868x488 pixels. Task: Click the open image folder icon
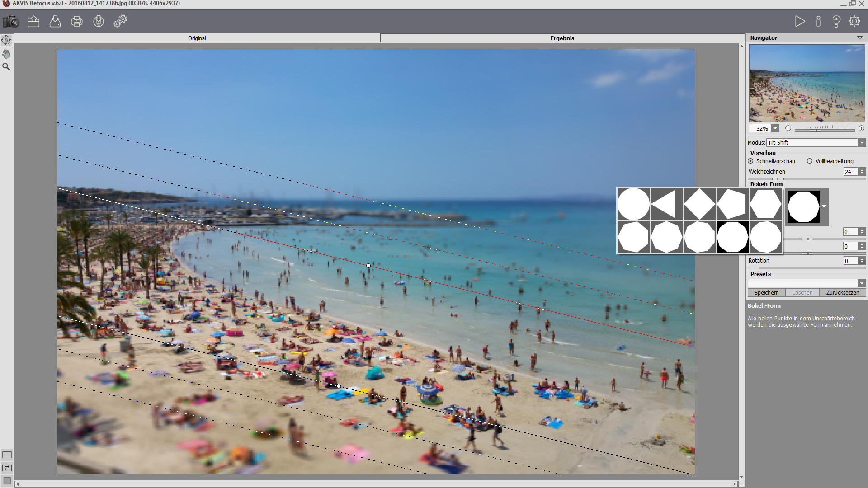point(33,21)
